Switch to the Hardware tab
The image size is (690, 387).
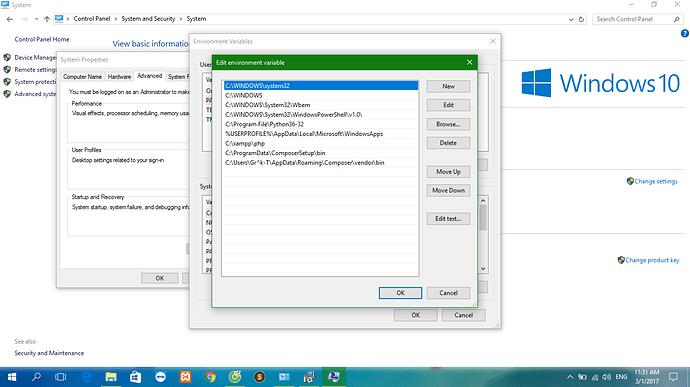pyautogui.click(x=119, y=77)
